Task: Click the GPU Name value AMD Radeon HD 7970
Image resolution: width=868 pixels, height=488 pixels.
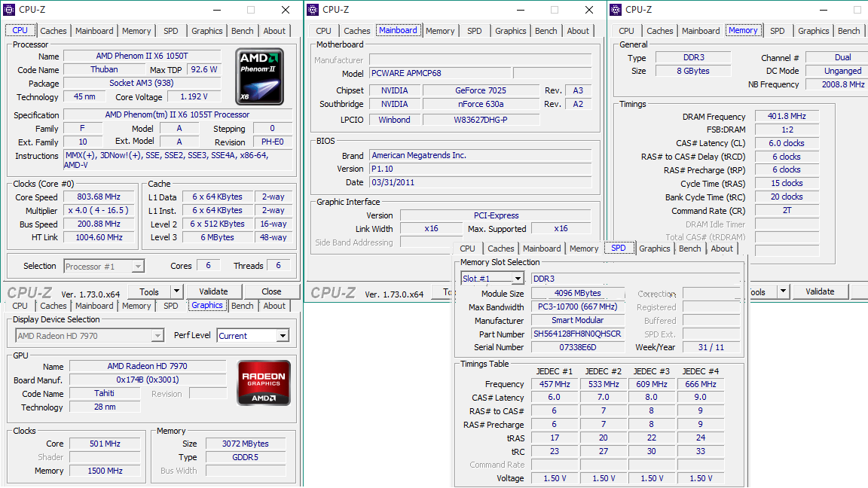Action: click(147, 366)
